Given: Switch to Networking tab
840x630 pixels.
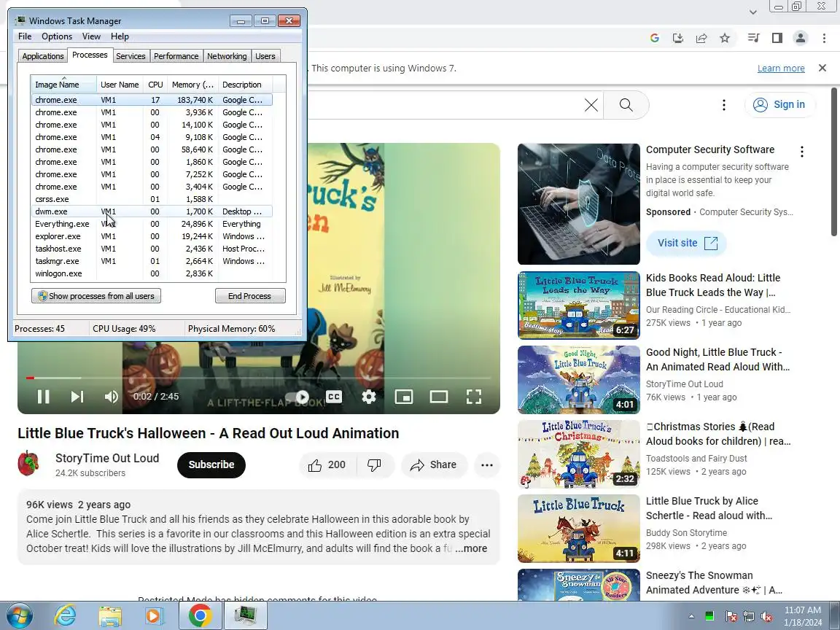Looking at the screenshot, I should point(227,56).
